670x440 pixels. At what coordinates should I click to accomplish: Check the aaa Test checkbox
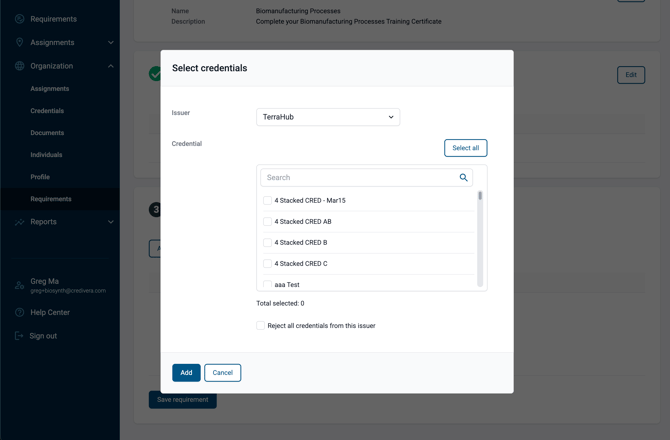click(267, 285)
